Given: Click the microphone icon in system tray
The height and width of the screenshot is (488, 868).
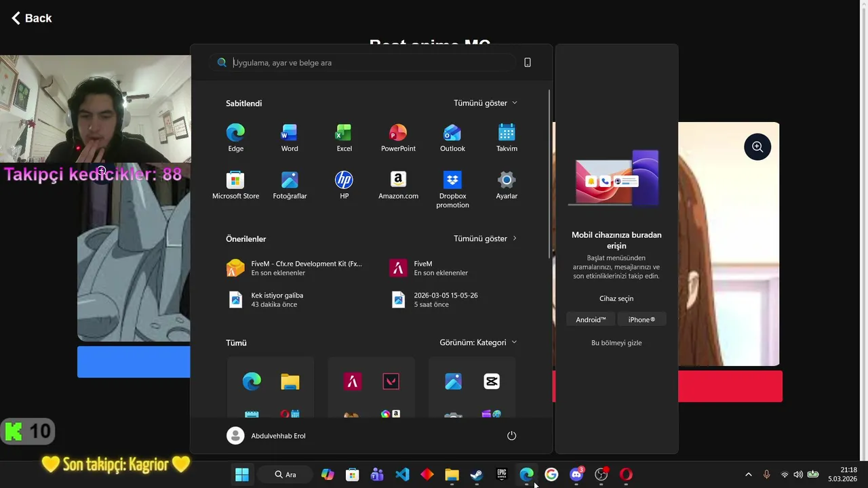Looking at the screenshot, I should (x=767, y=474).
